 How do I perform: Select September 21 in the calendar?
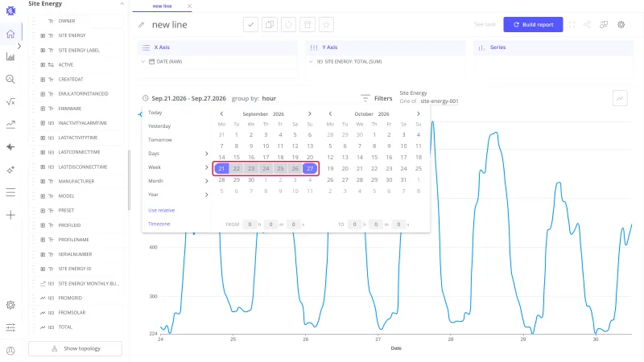(222, 168)
